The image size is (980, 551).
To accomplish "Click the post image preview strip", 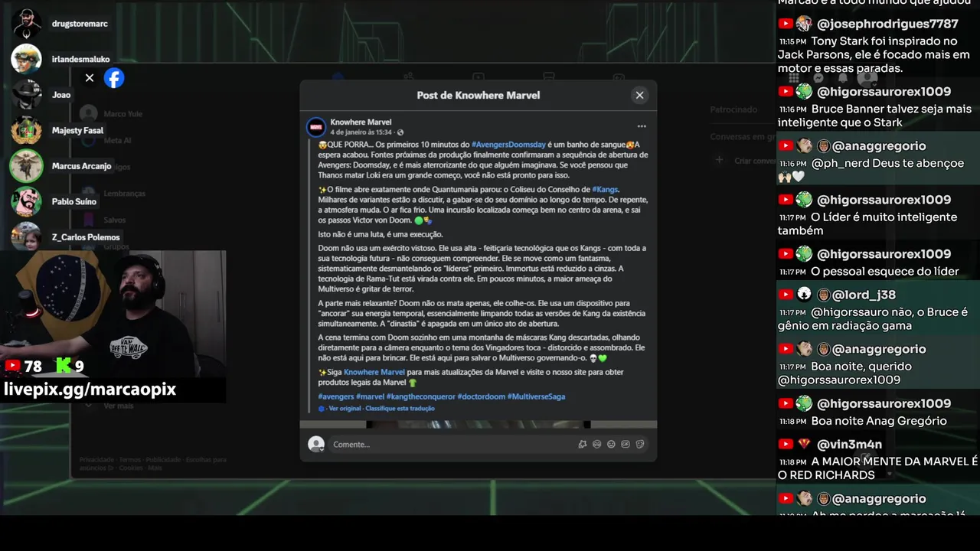I will (x=479, y=425).
